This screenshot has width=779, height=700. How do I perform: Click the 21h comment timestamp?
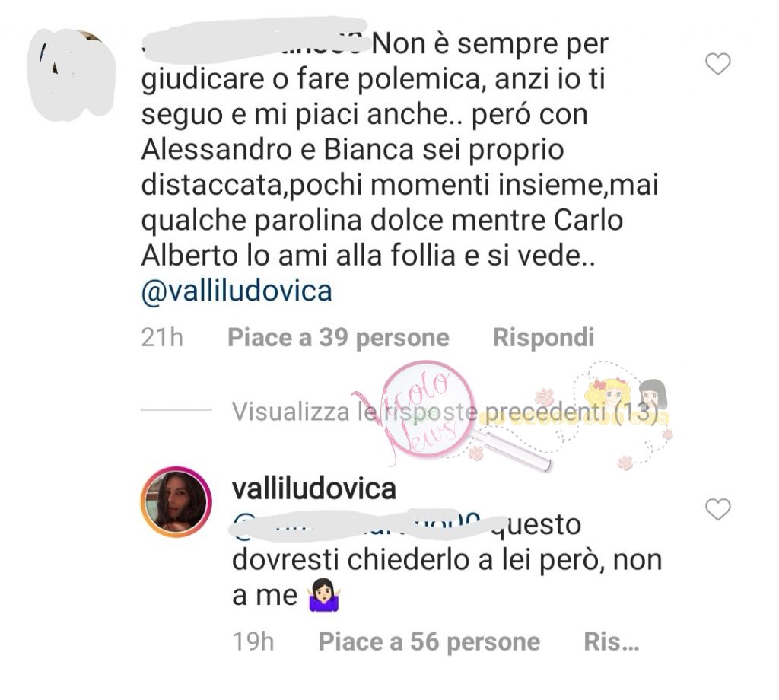tap(162, 338)
